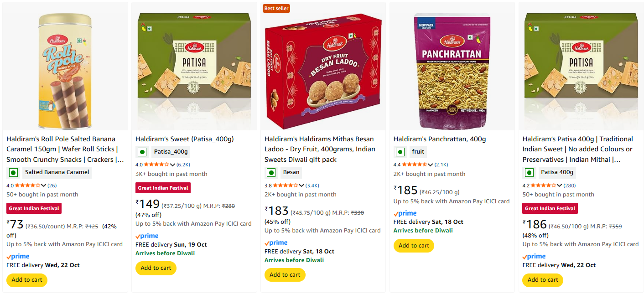Add Haldiram's Panchrattan to cart

pyautogui.click(x=414, y=246)
